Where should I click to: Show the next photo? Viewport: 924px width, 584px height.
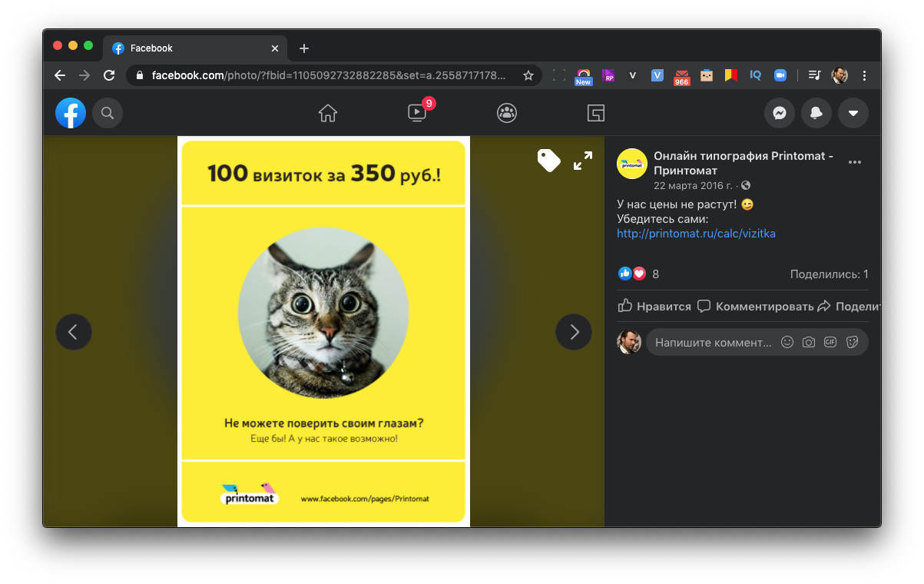pyautogui.click(x=574, y=332)
